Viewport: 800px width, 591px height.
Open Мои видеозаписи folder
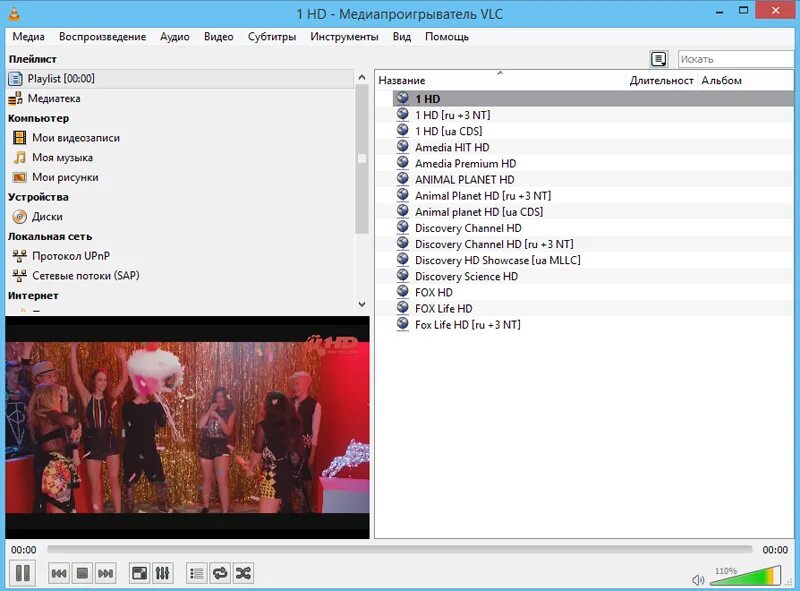(76, 138)
